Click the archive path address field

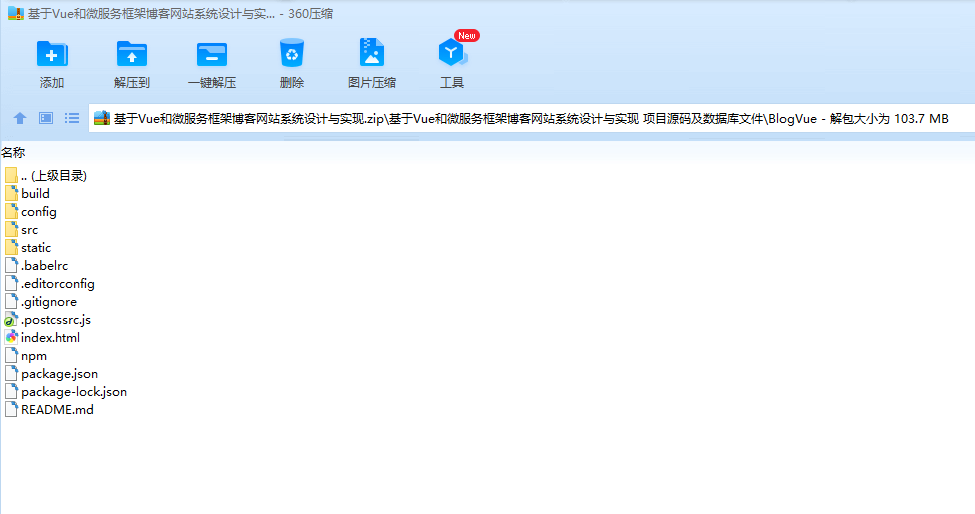[x=531, y=118]
